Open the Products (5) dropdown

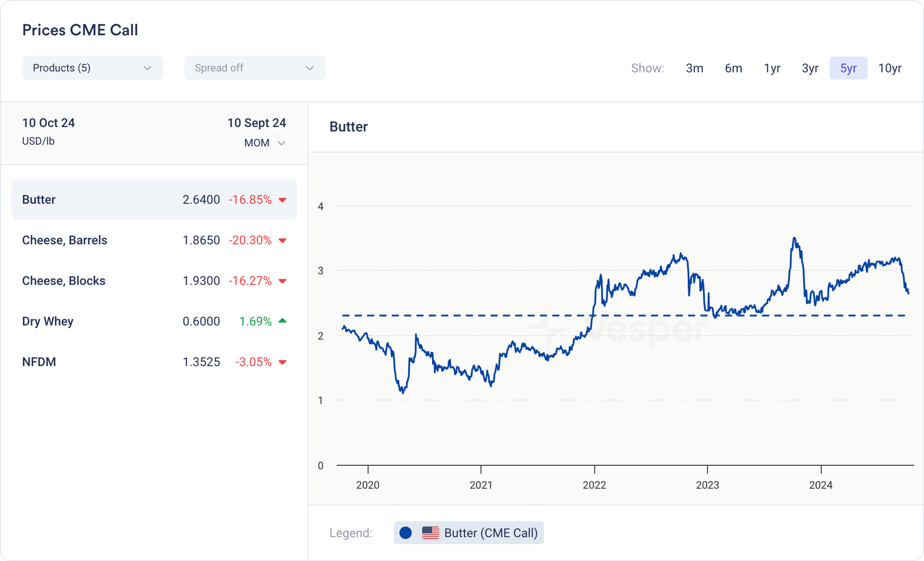92,68
